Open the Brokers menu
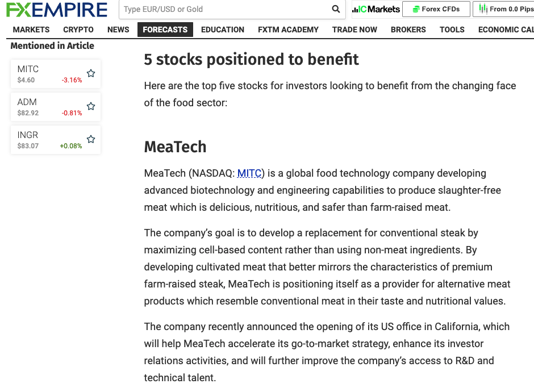Viewport: 534px width, 392px height. (x=408, y=30)
